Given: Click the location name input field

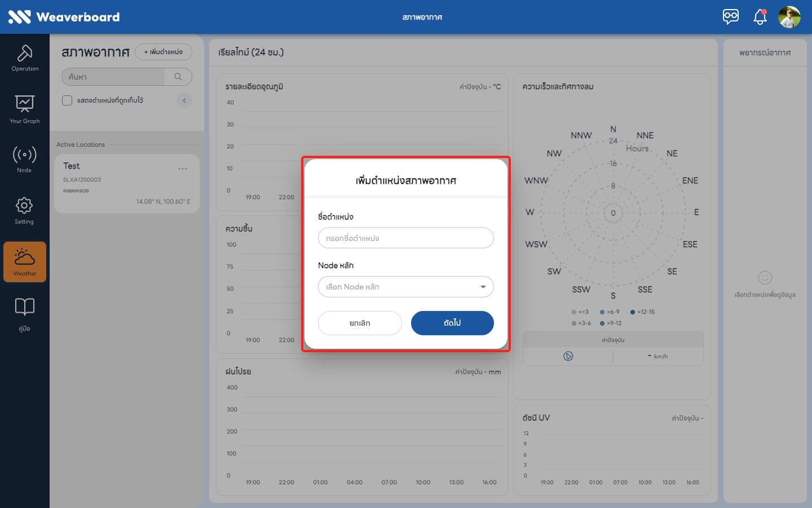Looking at the screenshot, I should (x=406, y=238).
